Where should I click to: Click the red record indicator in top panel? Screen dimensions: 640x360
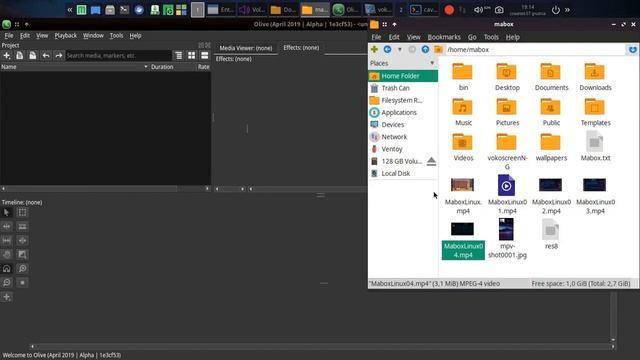(x=449, y=10)
